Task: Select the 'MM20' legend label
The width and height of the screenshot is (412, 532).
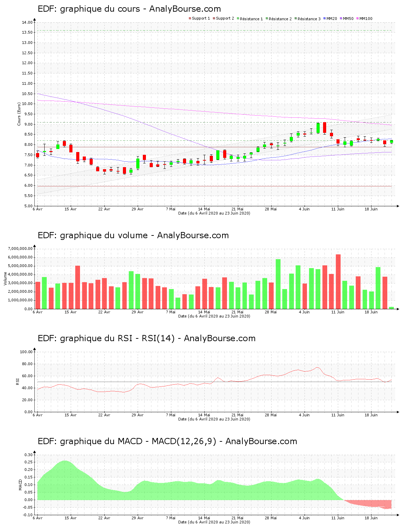Action: 332,19
